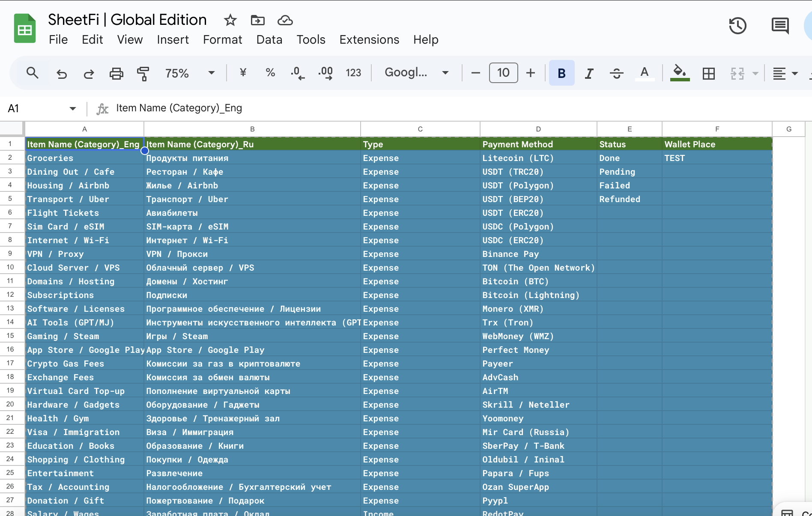Open the fill color picker
The image size is (812, 516).
(680, 73)
